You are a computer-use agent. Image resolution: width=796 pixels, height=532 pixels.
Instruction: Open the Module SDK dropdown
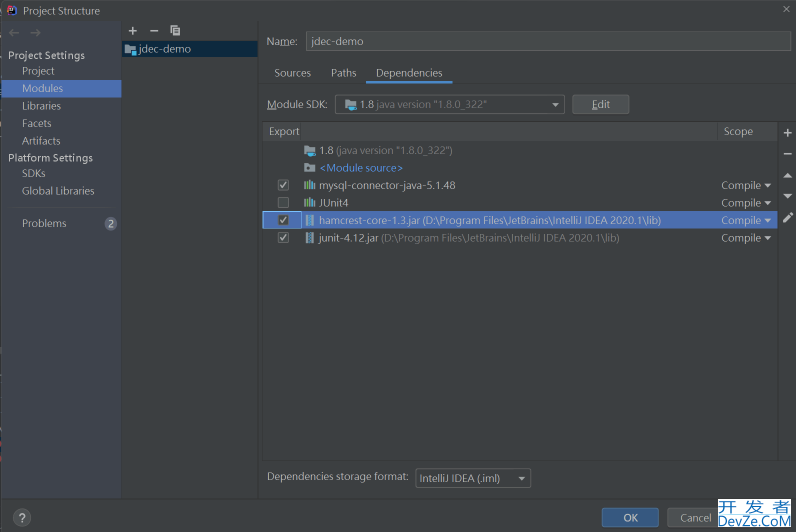pos(449,104)
